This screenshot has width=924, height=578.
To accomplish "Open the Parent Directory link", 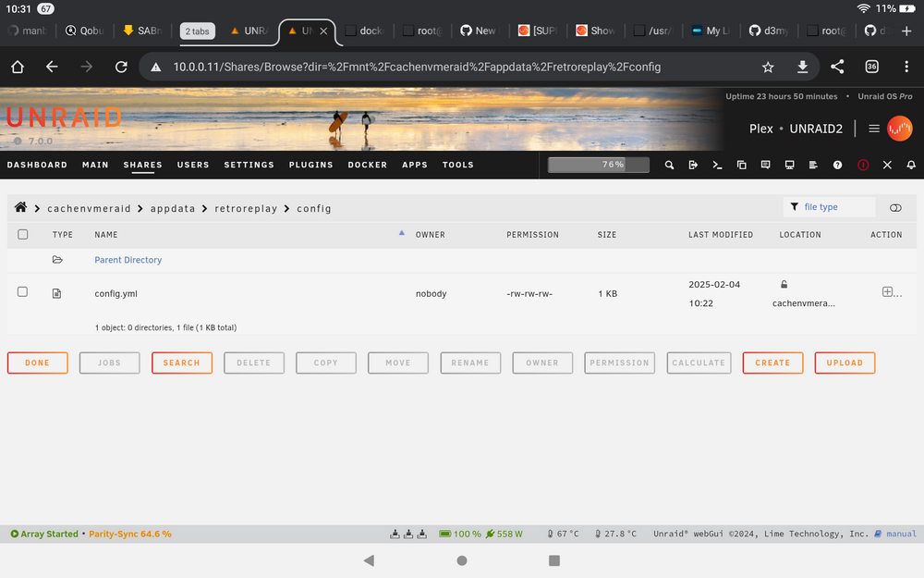I will [x=128, y=260].
